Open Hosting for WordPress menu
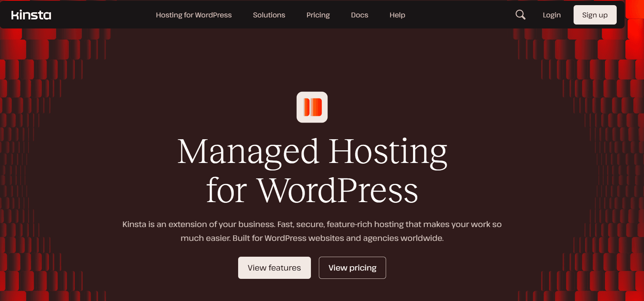644x301 pixels. [194, 15]
